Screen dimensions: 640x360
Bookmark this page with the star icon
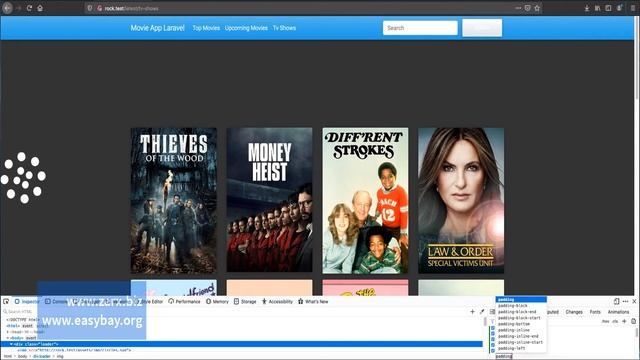pos(537,8)
